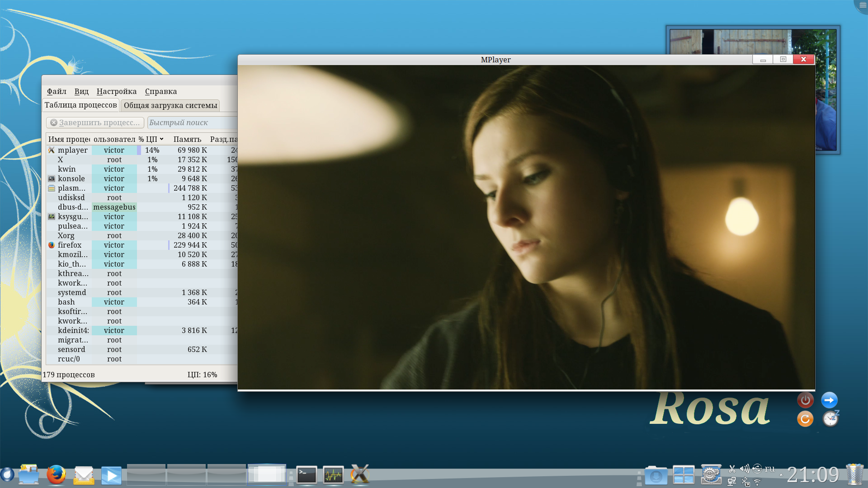Click the red shutdown button on the desktop
The image size is (868, 488).
805,400
